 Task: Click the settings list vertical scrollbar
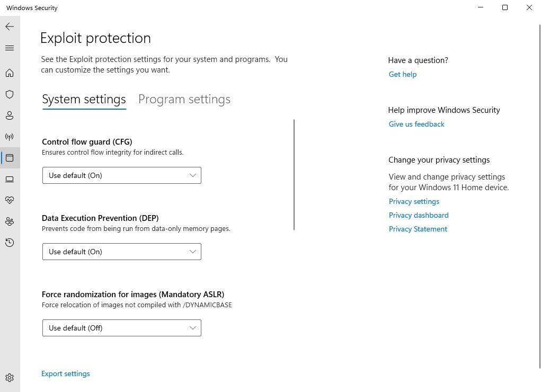[294, 175]
